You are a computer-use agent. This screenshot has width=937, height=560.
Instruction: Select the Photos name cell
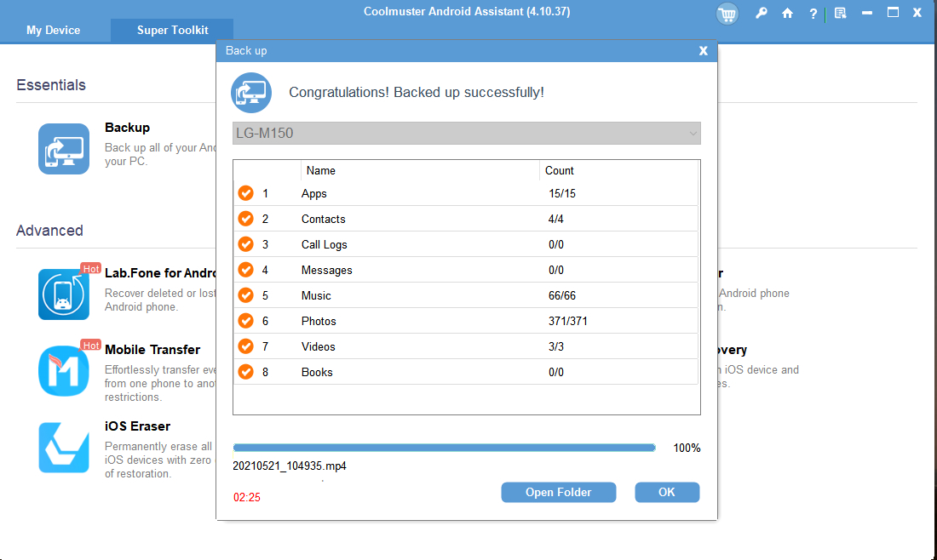click(319, 321)
